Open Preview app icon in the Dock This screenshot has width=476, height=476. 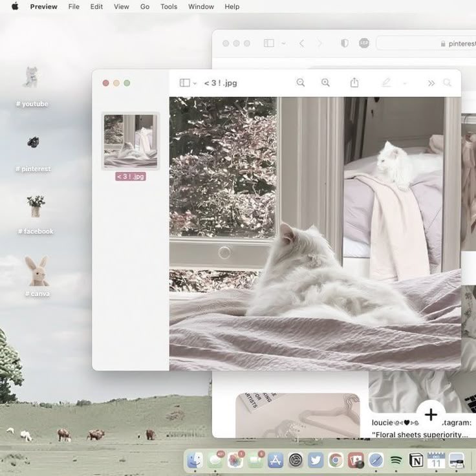pyautogui.click(x=457, y=460)
